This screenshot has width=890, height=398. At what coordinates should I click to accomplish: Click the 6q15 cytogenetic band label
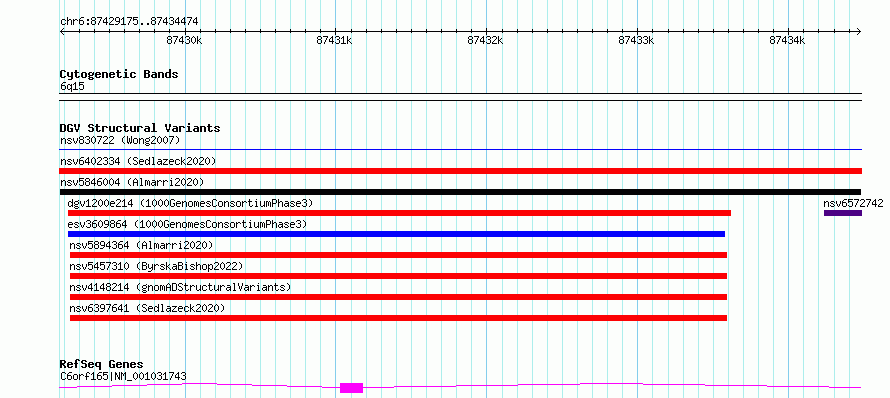72,87
